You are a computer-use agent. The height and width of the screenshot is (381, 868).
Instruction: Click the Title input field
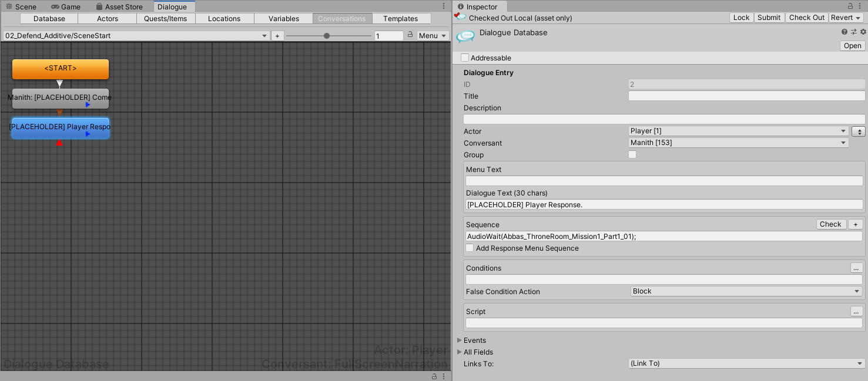point(747,96)
